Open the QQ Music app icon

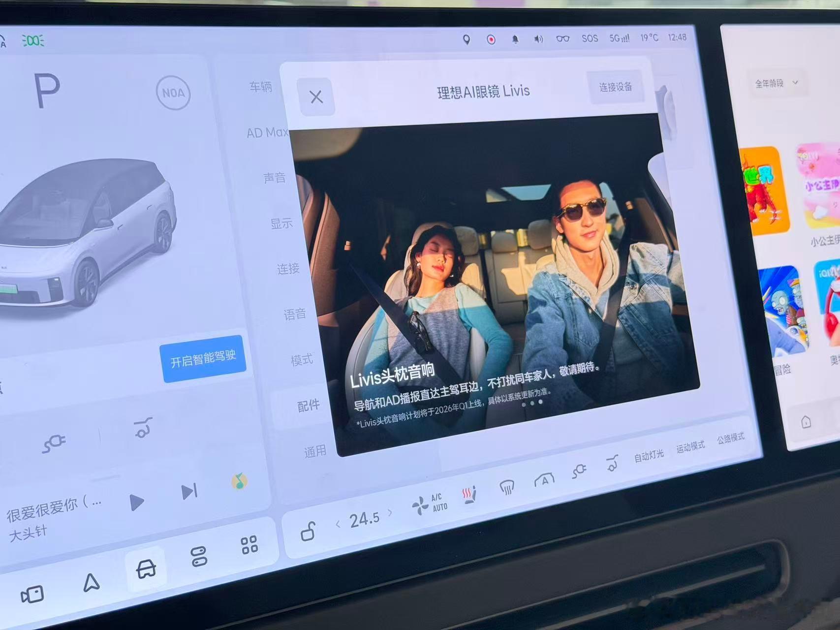coord(240,481)
